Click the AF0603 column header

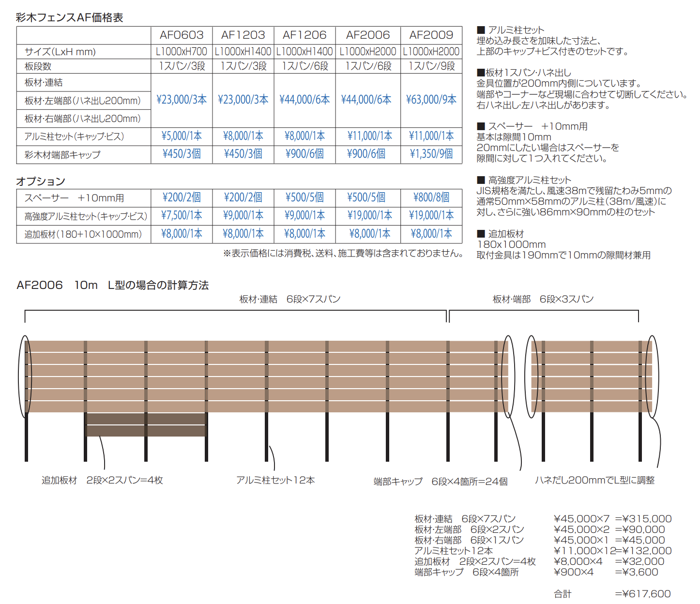coord(182,35)
